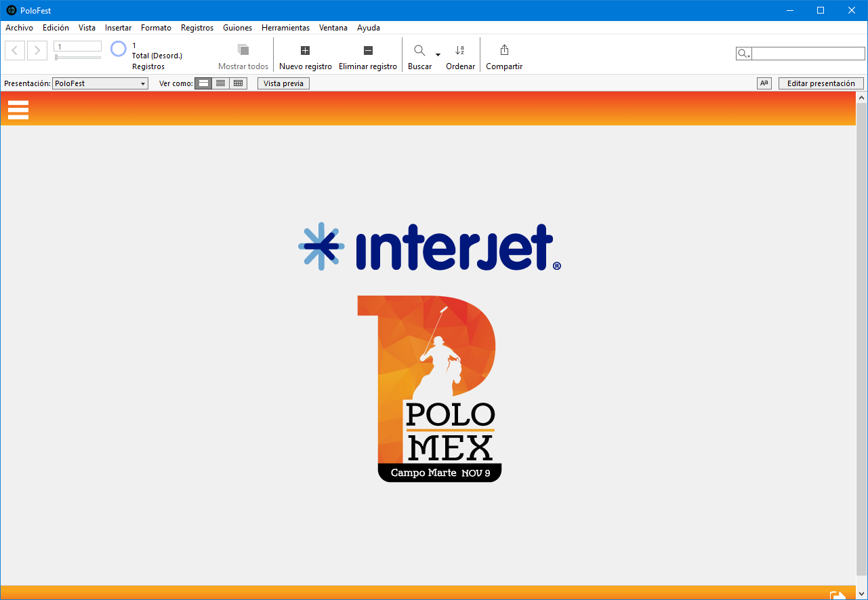This screenshot has width=868, height=600.
Task: Expand the Buscar dropdown arrow
Action: pyautogui.click(x=438, y=55)
